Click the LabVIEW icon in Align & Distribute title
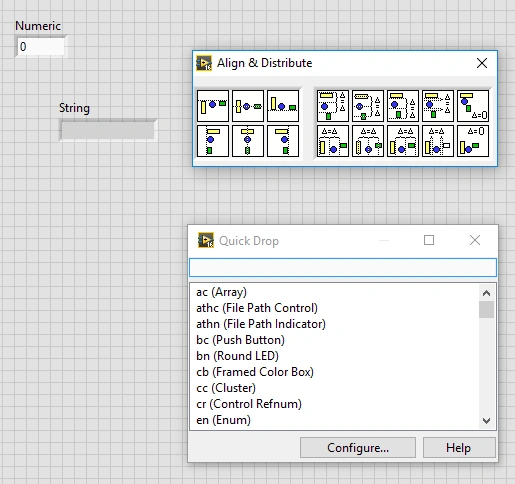This screenshot has height=484, width=515. [x=204, y=63]
